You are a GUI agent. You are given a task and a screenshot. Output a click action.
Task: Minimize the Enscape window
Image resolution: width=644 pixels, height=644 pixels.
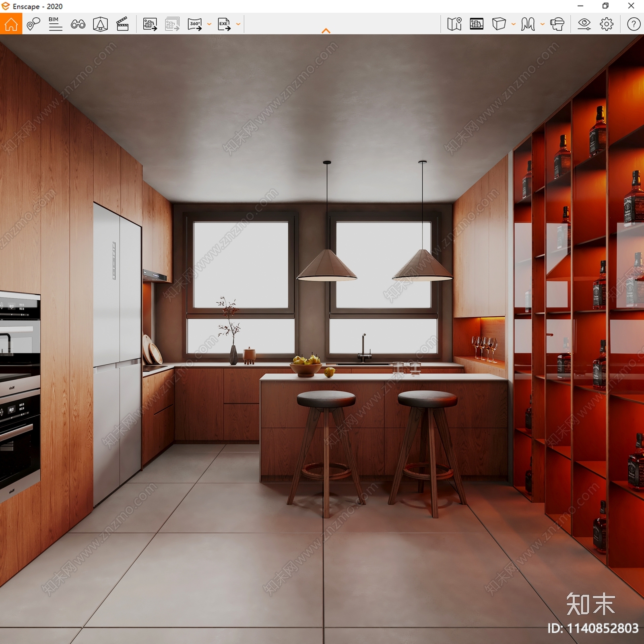580,6
